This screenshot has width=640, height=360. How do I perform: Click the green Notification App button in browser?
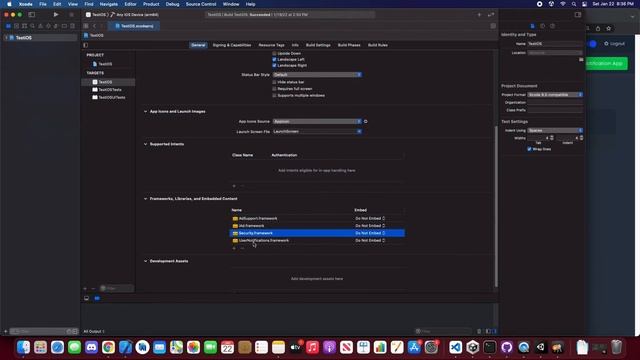(607, 63)
